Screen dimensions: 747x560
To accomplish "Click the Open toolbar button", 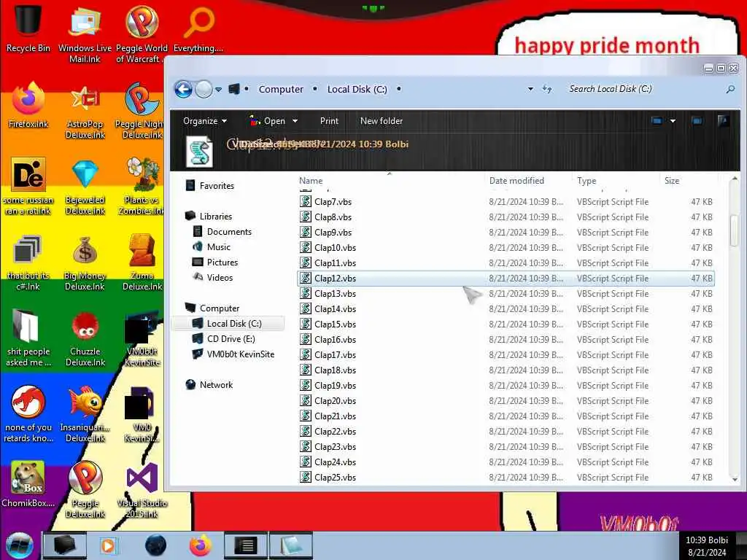I will [x=267, y=121].
